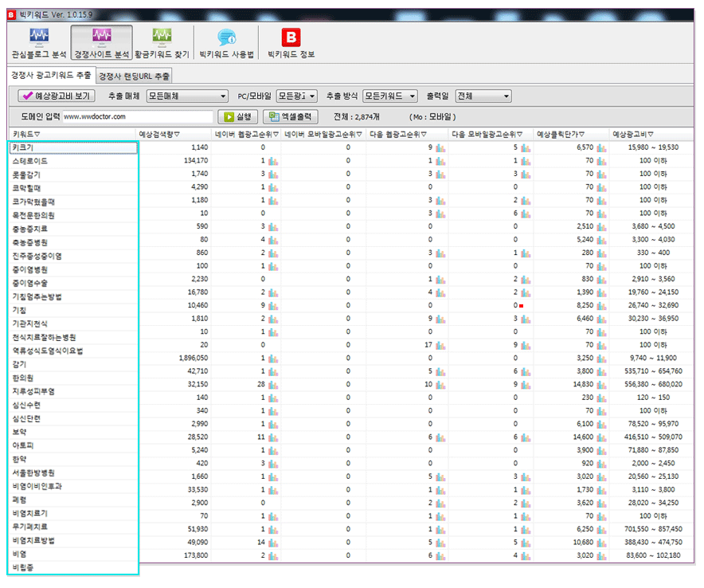The image size is (704, 588).
Task: Open the chart icon beside Naver web rank 11
Action: click(273, 437)
